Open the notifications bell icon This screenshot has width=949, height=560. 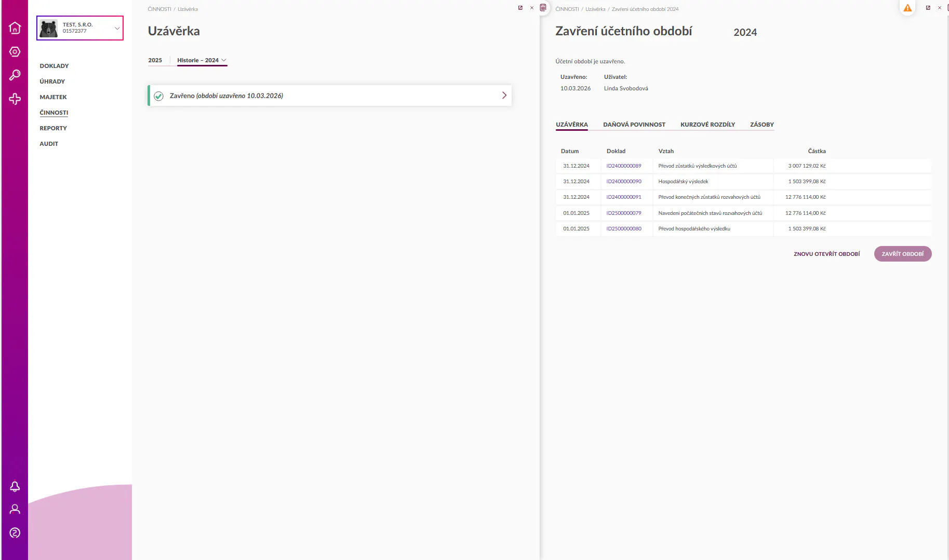point(15,486)
